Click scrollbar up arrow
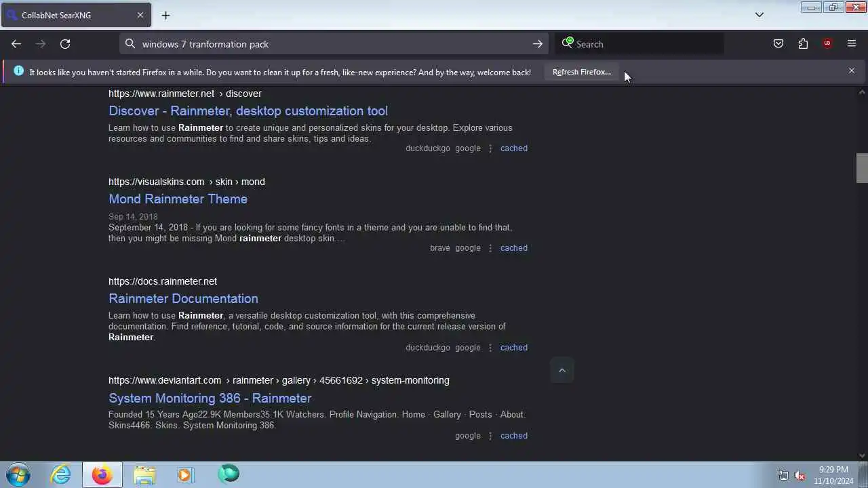 [x=862, y=92]
